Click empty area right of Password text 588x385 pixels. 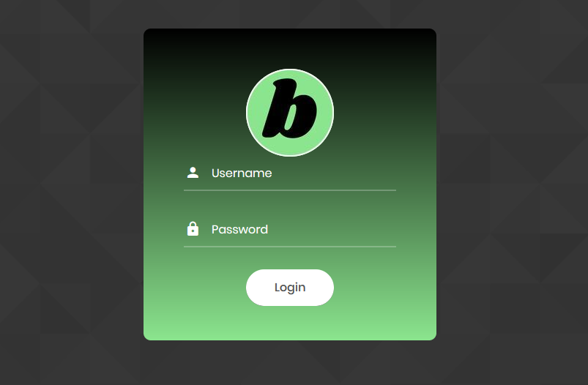point(332,229)
